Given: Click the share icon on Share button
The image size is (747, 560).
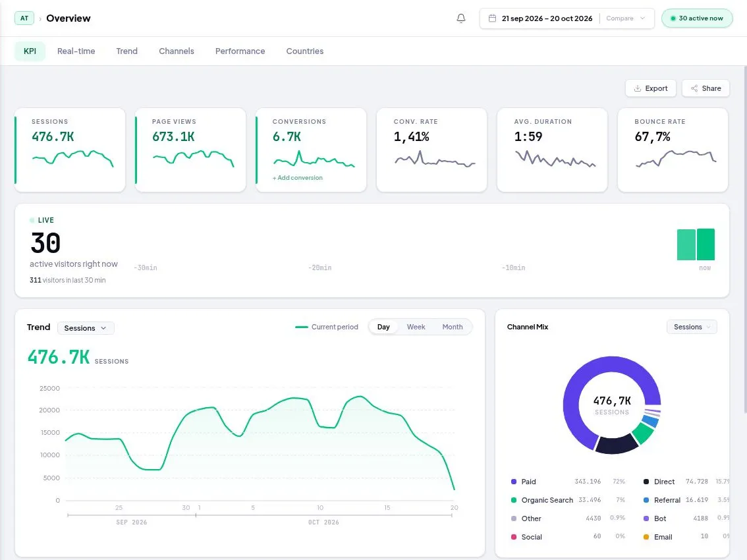Looking at the screenshot, I should click(694, 88).
